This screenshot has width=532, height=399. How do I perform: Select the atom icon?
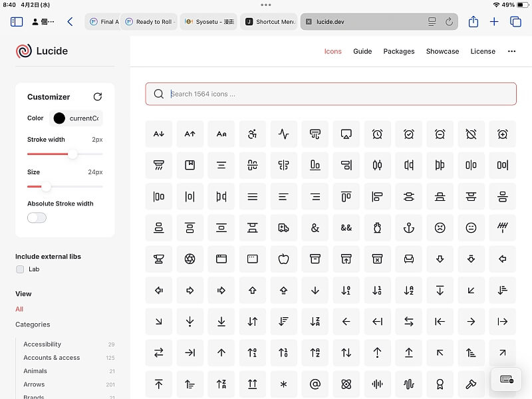pyautogui.click(x=346, y=384)
